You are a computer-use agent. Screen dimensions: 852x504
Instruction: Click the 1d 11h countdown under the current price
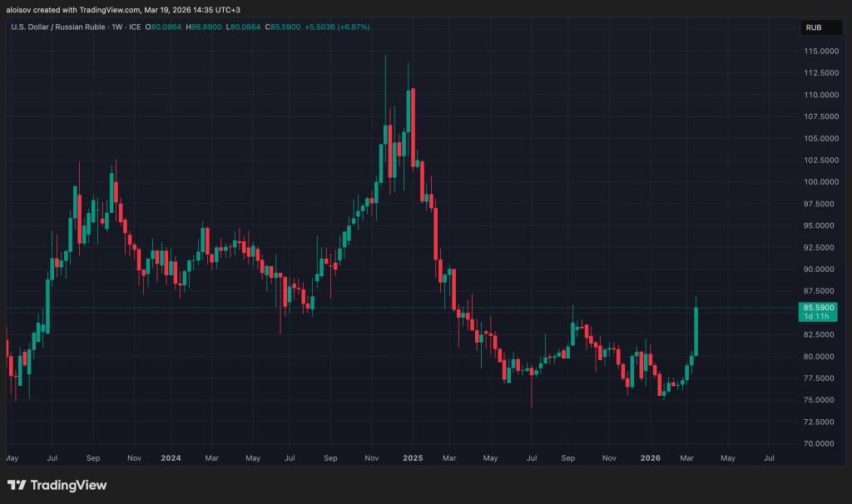(819, 317)
